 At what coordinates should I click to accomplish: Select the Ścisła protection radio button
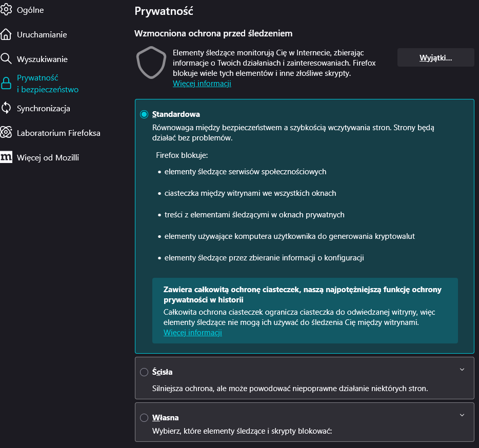144,372
